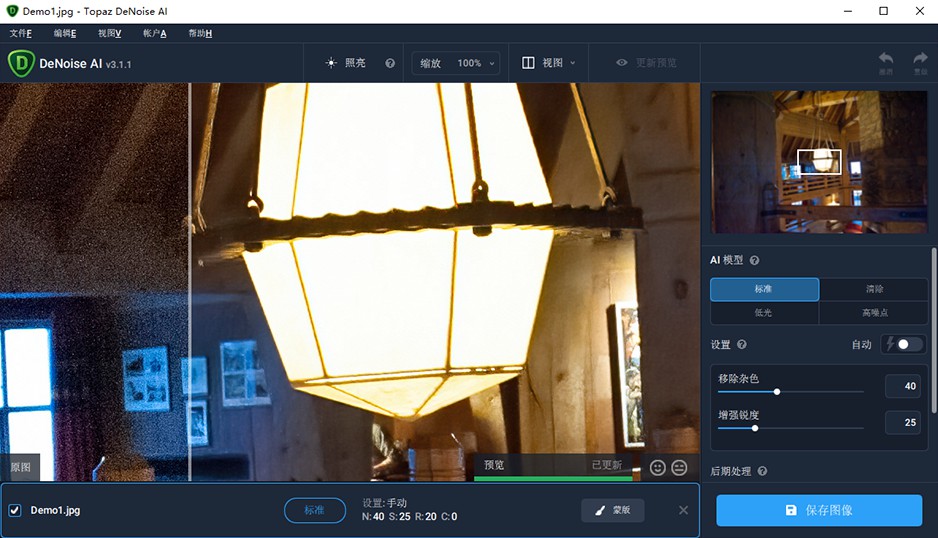Click the 设置:手动 settings text
Image resolution: width=938 pixels, height=538 pixels.
pyautogui.click(x=384, y=503)
